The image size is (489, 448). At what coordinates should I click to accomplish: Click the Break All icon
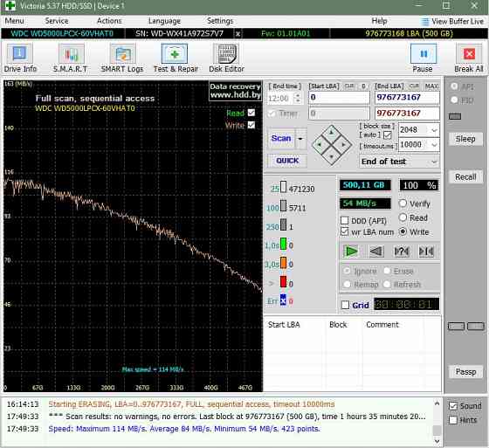469,54
